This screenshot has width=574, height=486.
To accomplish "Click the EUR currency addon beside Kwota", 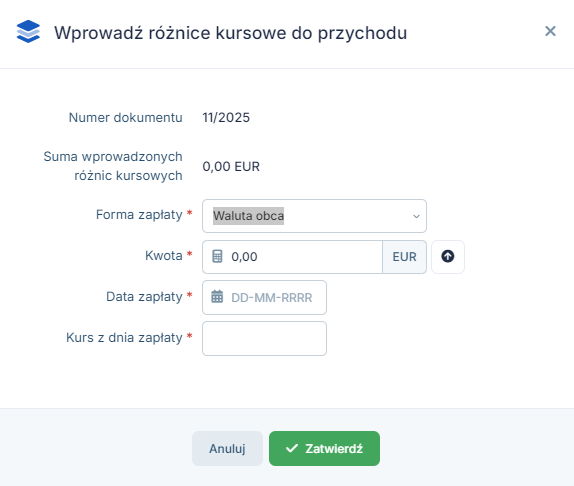I will (x=405, y=257).
